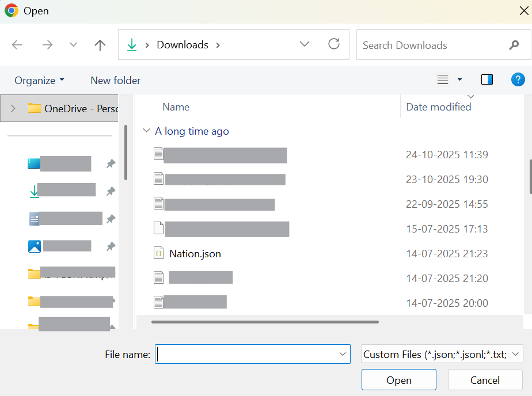Expand the OneDrive - Personal tree node

point(13,108)
